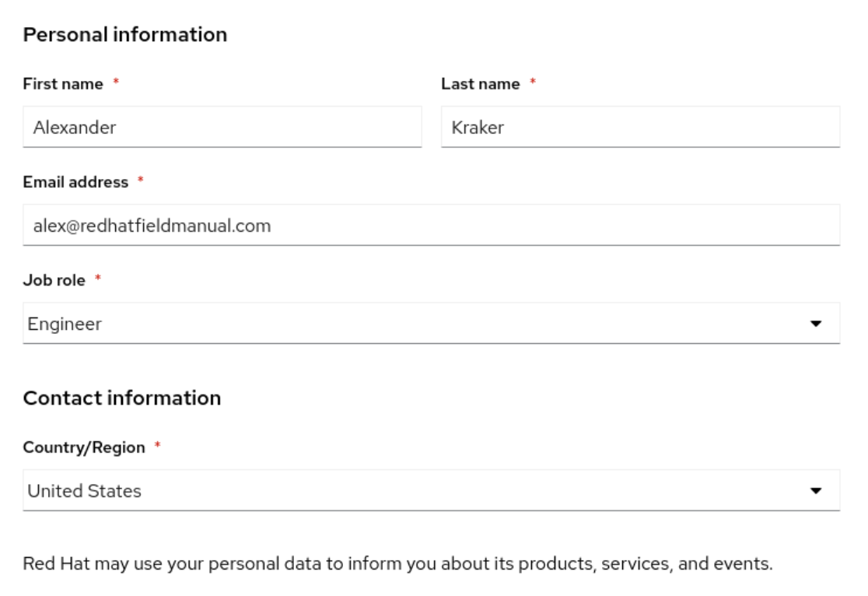
Task: Click the required asterisk beside Job role
Action: [98, 279]
